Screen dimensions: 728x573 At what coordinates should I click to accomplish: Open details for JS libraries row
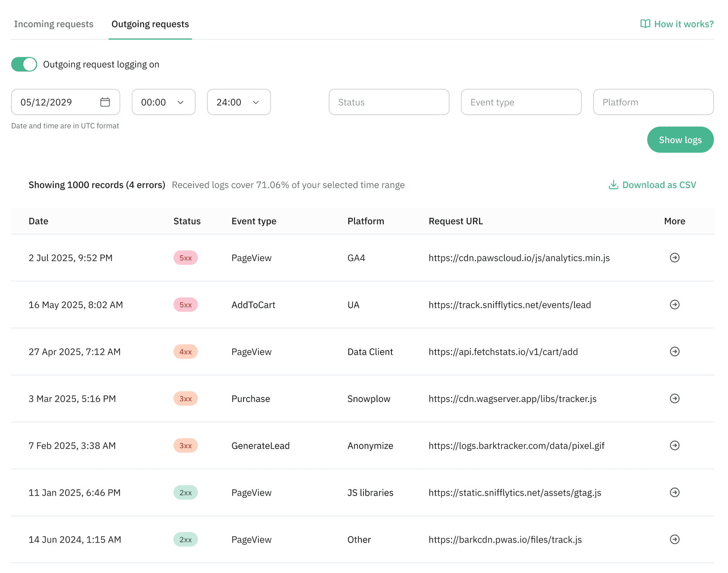(675, 493)
